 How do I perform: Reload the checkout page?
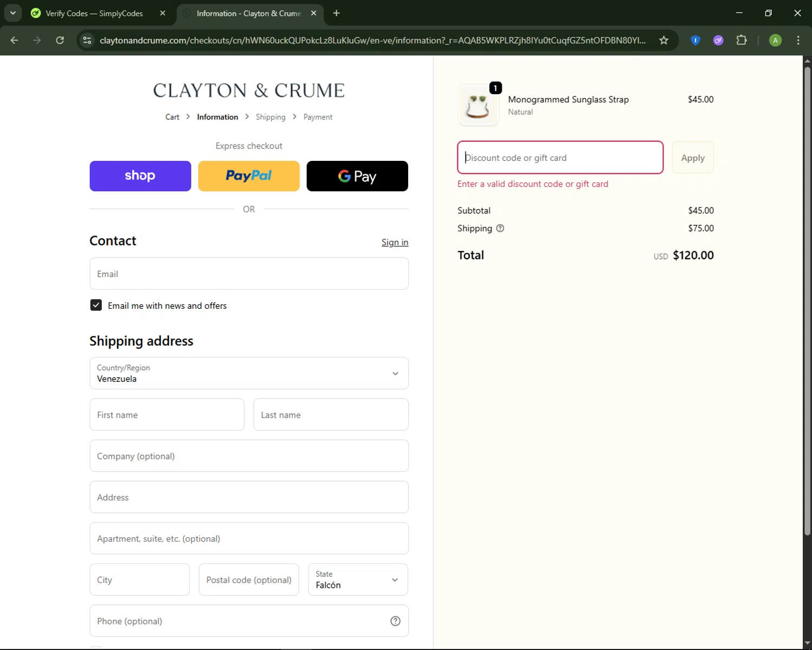(x=60, y=40)
